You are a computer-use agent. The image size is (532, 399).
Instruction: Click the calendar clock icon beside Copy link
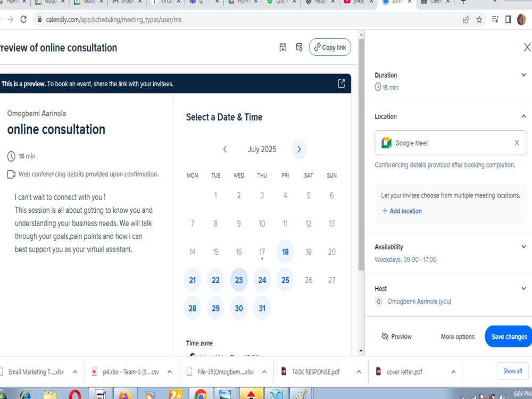(x=299, y=47)
